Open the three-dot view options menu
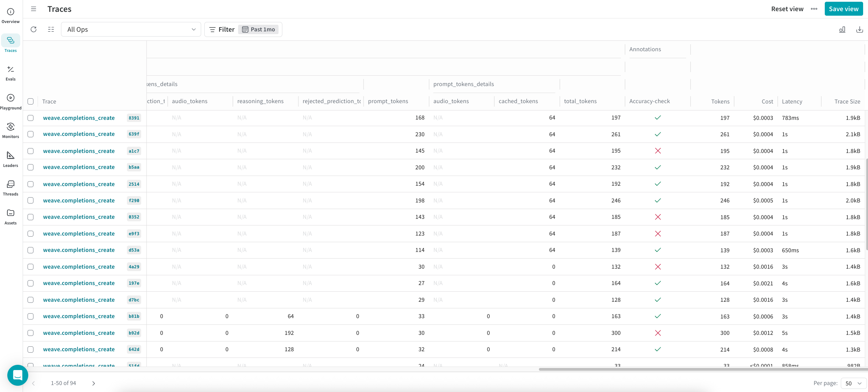 [x=814, y=9]
